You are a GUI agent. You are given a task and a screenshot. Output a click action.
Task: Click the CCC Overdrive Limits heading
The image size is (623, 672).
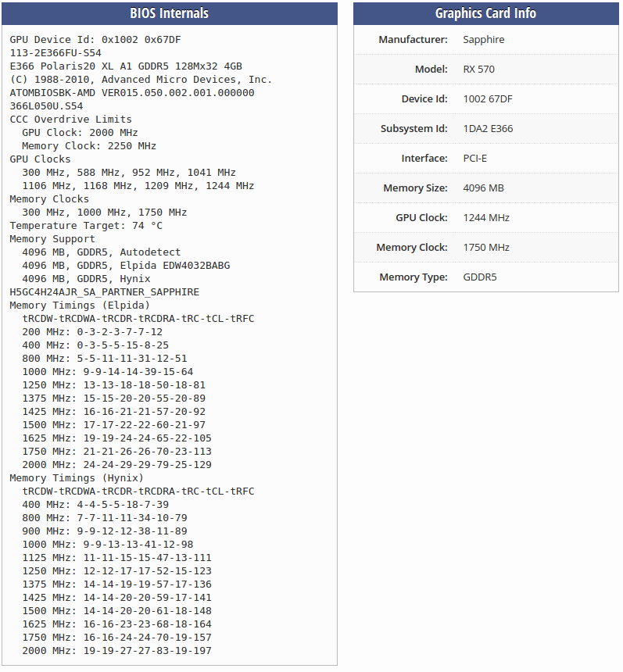(71, 119)
